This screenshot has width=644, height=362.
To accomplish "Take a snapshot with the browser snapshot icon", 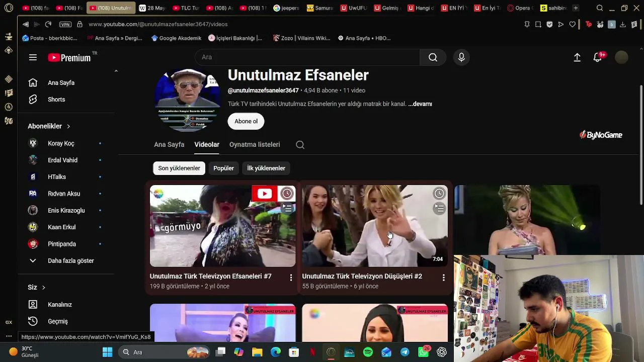I will [x=538, y=24].
